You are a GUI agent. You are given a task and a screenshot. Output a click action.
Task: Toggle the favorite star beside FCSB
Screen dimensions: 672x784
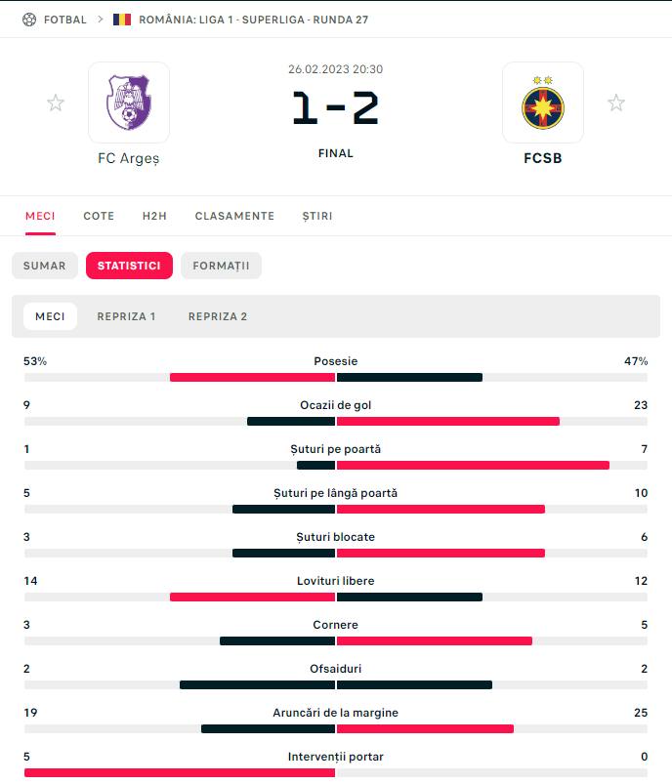click(616, 103)
